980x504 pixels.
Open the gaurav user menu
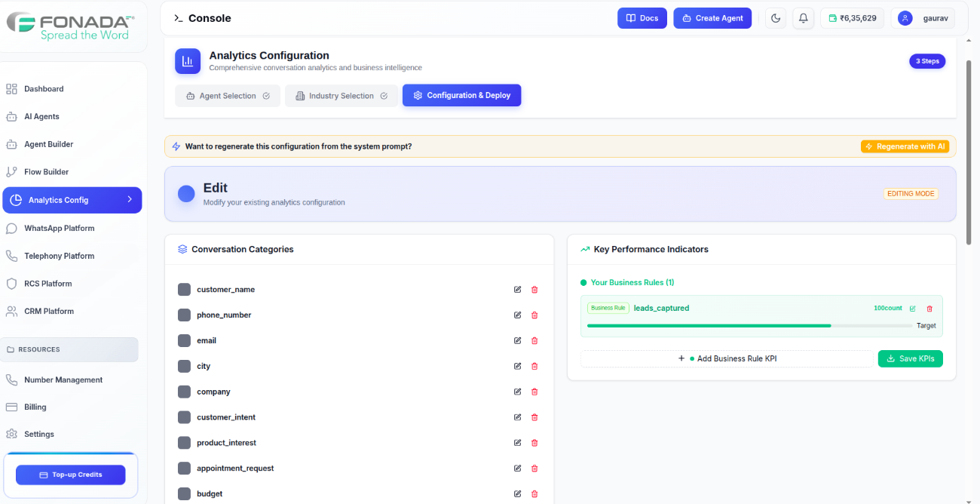coord(923,18)
